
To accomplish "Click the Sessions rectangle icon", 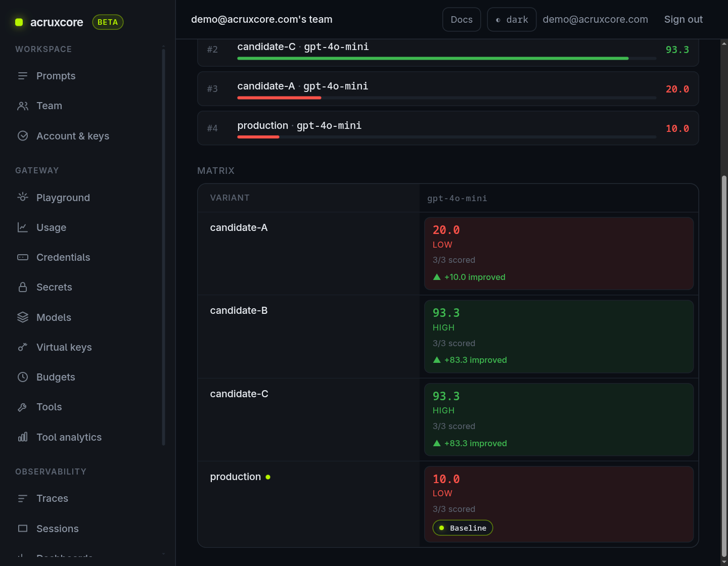I will pyautogui.click(x=23, y=529).
